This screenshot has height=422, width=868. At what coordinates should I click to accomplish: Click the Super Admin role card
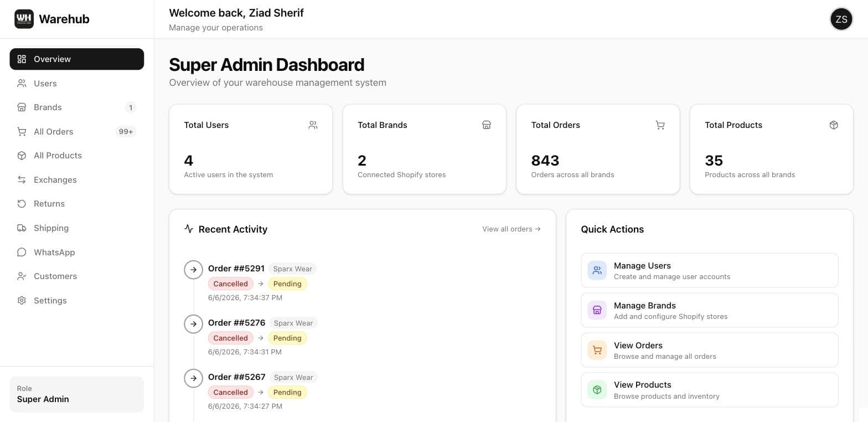tap(77, 394)
